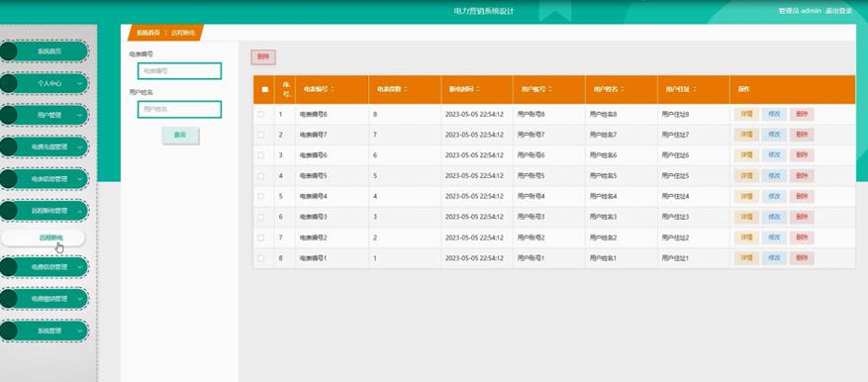Open 详情 for the 电表编号5 row
868x382 pixels.
(746, 176)
